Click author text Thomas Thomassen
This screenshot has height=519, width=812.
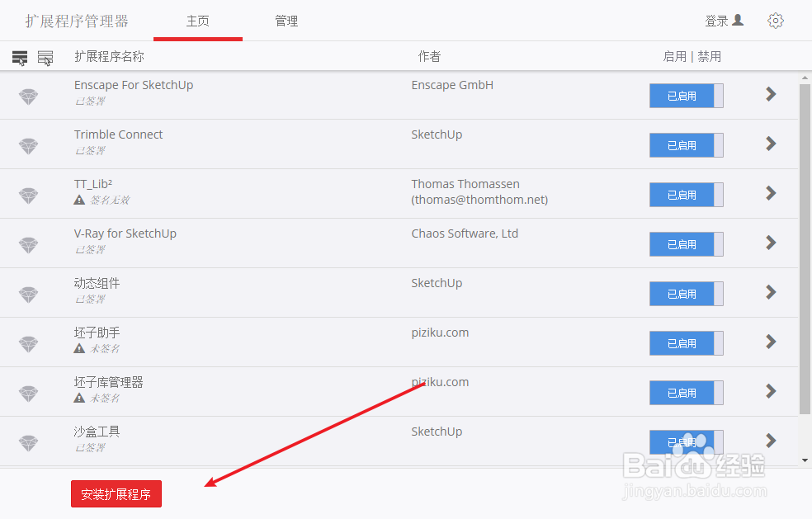click(x=465, y=184)
